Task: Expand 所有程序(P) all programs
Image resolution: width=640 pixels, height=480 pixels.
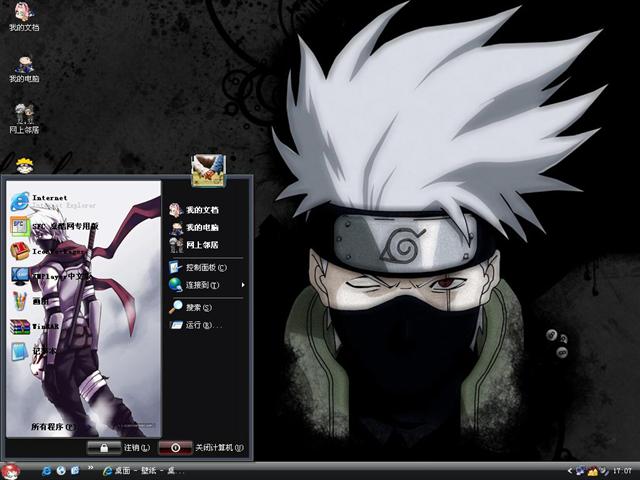Action: (x=53, y=427)
